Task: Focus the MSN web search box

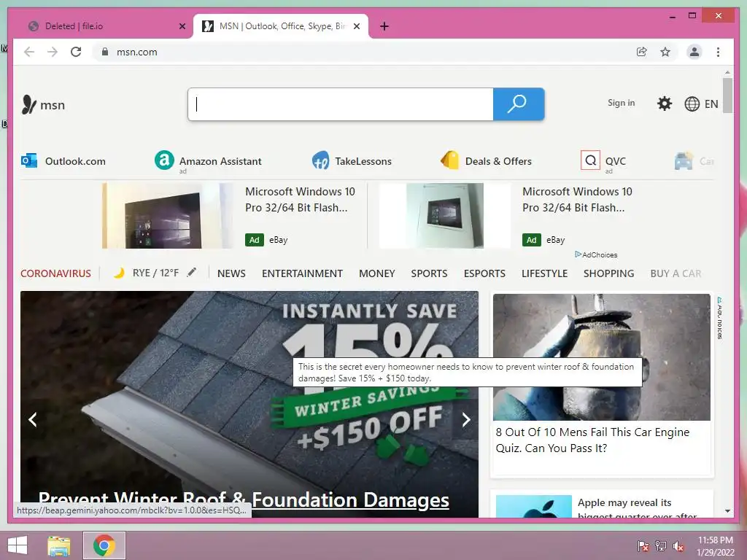Action: pos(341,104)
